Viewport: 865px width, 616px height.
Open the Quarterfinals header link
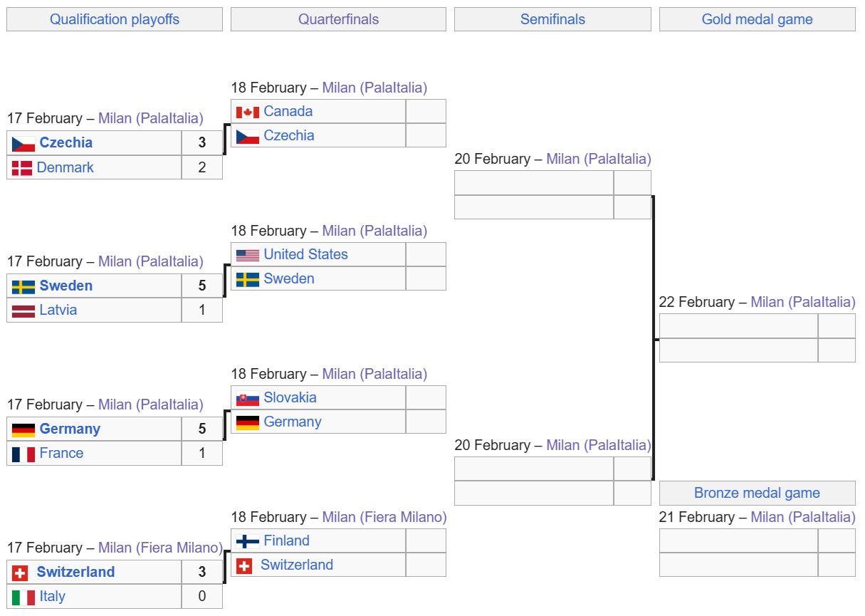[338, 19]
